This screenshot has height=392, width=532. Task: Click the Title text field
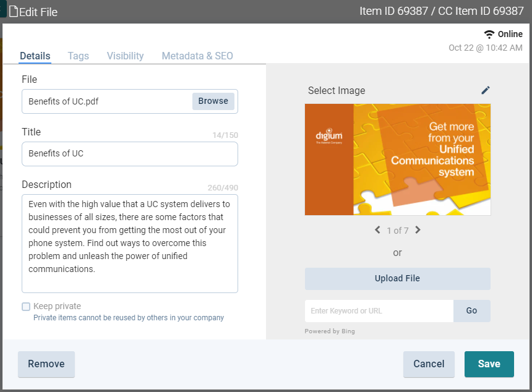click(130, 154)
